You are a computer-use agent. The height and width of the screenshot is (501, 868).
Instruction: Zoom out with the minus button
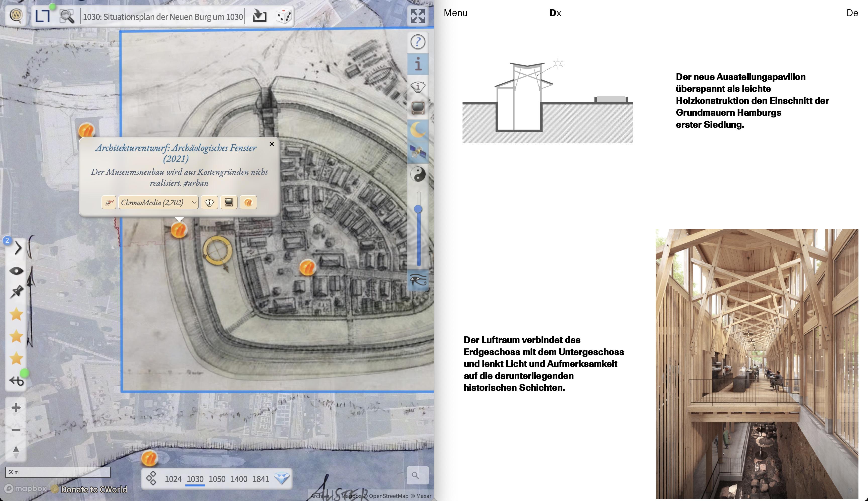(16, 430)
